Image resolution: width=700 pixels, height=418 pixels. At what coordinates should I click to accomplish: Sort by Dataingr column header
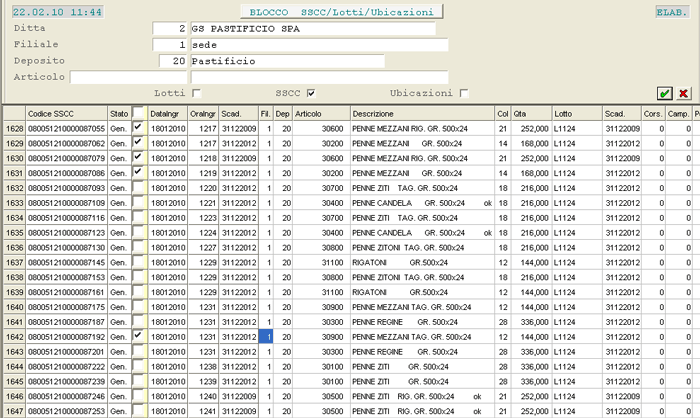pyautogui.click(x=167, y=114)
